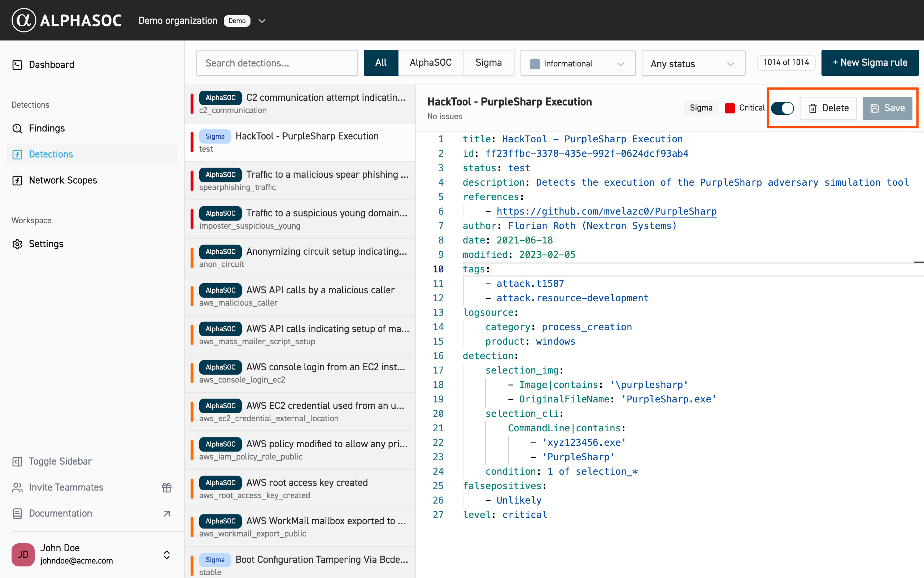Click the floppy disk icon on Save
Image resolution: width=924 pixels, height=578 pixels.
point(875,109)
